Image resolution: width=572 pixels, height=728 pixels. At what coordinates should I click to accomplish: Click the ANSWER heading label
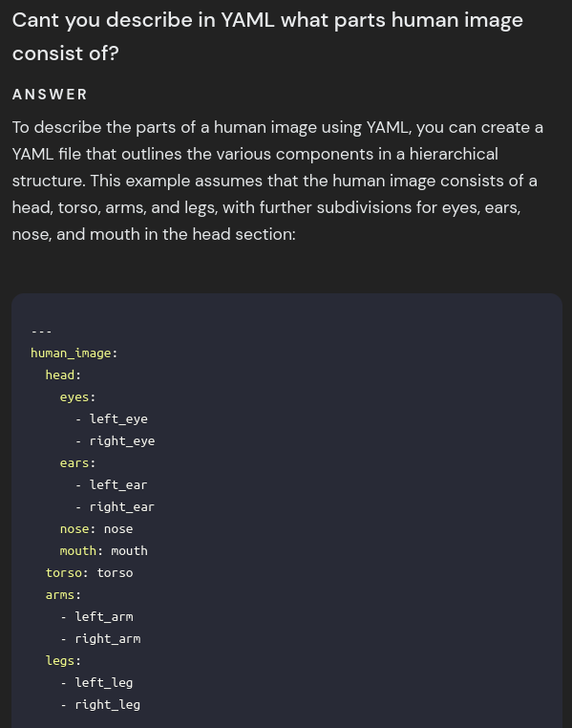coord(50,95)
